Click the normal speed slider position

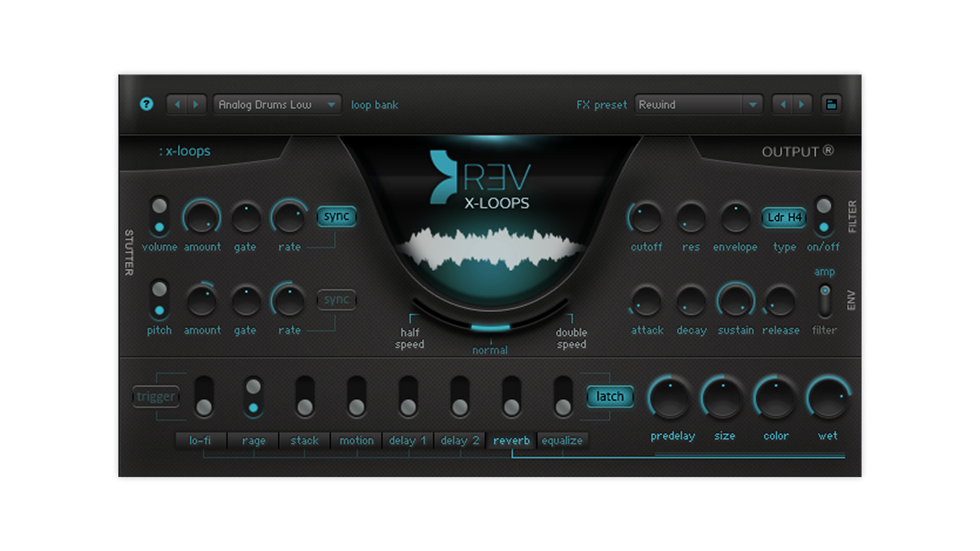(x=490, y=328)
